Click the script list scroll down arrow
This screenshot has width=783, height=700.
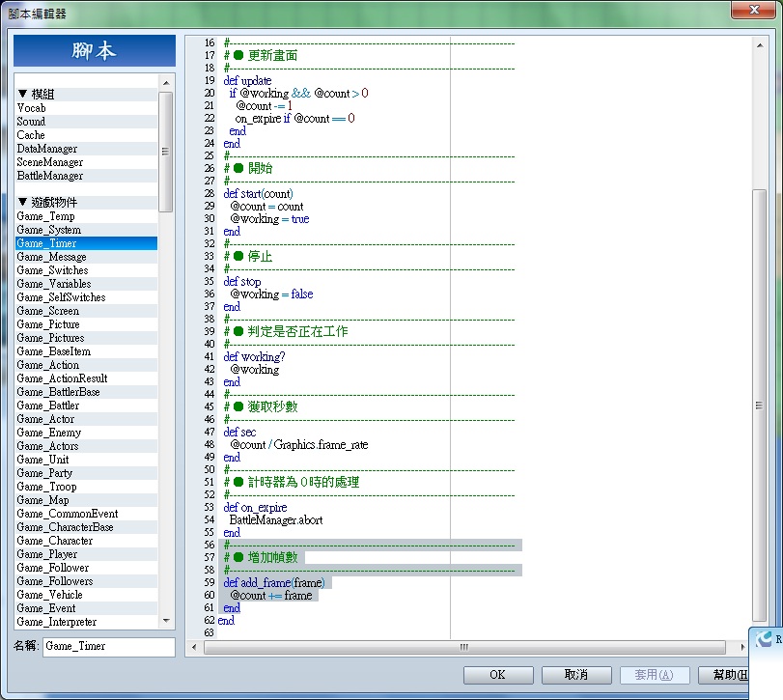pyautogui.click(x=166, y=621)
